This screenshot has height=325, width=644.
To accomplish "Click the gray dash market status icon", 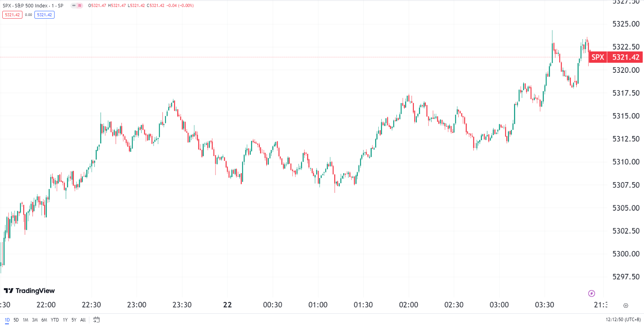I will 73,5.
